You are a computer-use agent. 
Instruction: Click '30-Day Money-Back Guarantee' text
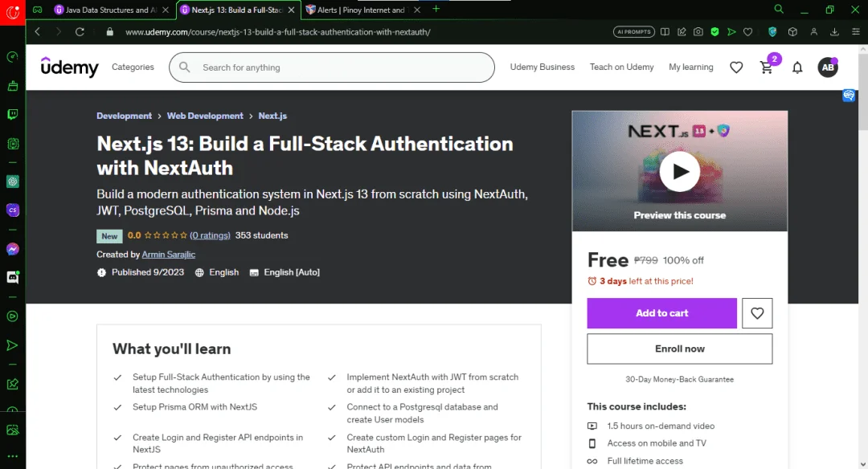(680, 379)
